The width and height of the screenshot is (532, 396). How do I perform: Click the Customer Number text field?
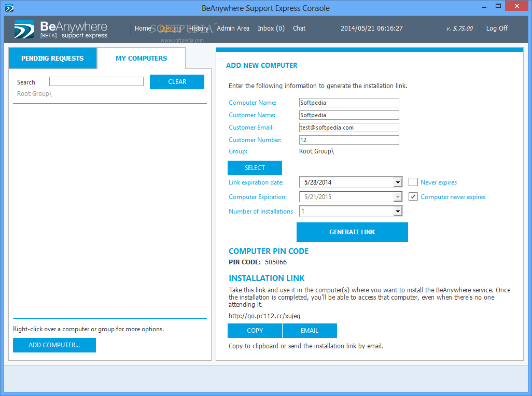click(x=349, y=140)
